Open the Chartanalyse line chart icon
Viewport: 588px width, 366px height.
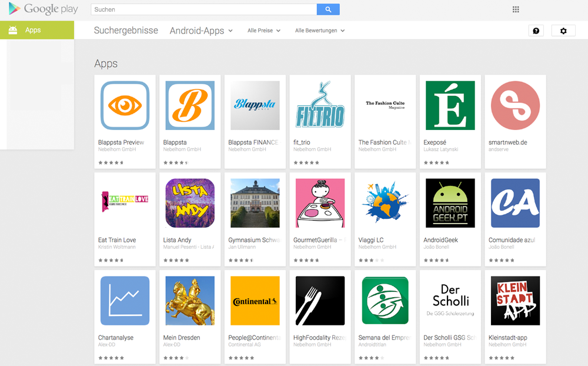tap(125, 301)
